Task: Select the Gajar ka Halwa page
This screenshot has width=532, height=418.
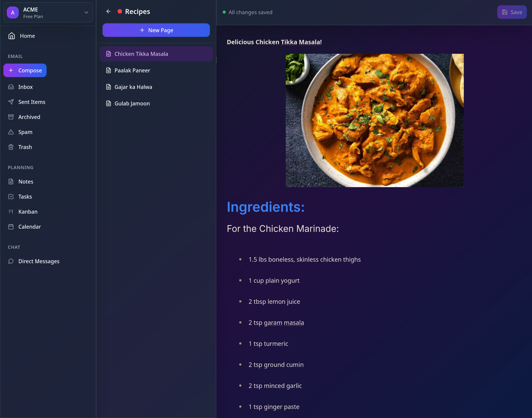Action: [133, 87]
